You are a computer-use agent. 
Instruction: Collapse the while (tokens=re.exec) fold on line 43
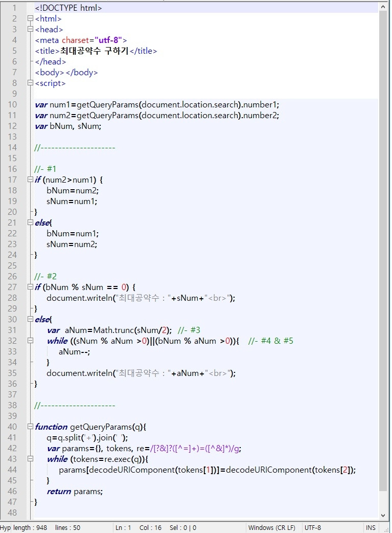coord(30,459)
